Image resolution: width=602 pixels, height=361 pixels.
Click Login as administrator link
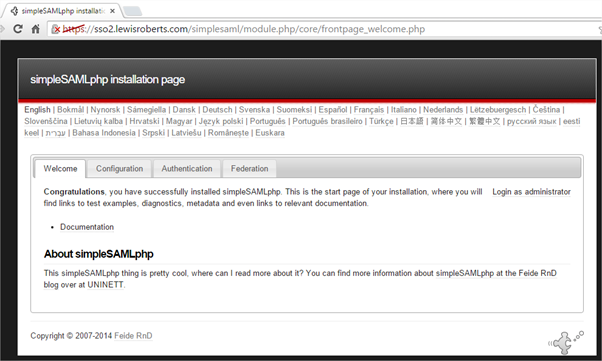coord(531,192)
